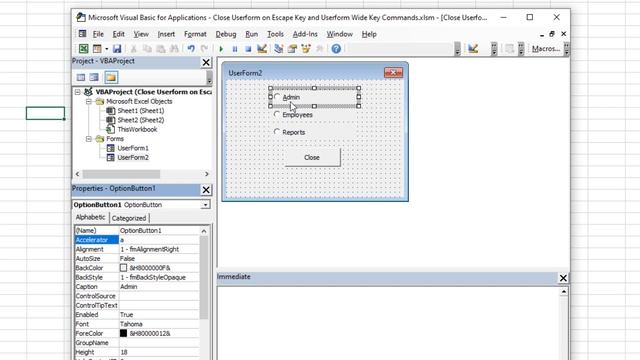
Task: Click the View Microsoft Excel icon
Action: 83,49
